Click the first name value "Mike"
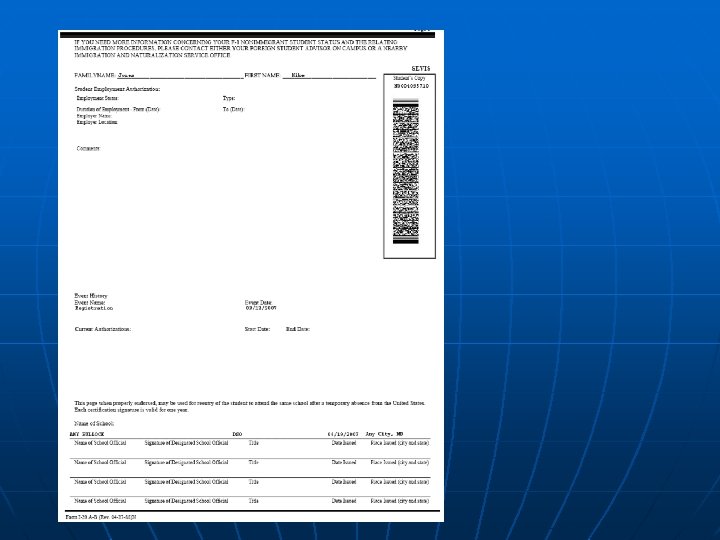This screenshot has height=540, width=720. 298,75
